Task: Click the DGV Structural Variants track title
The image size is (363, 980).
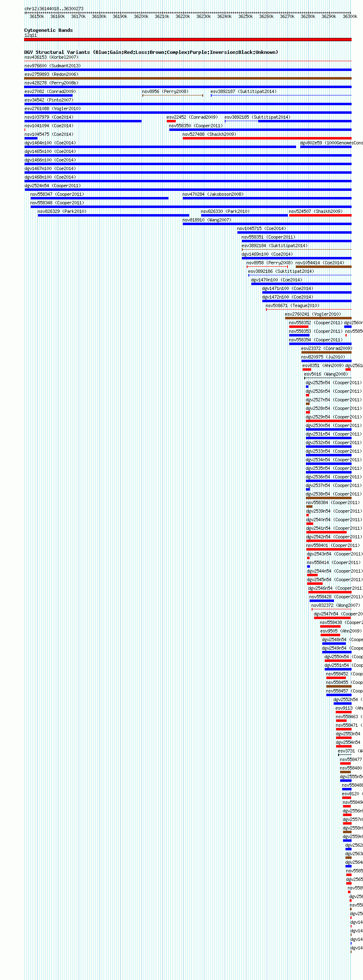Action: (x=151, y=52)
